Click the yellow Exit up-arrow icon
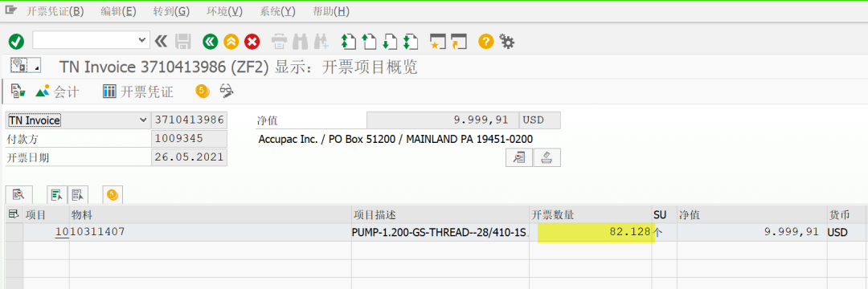This screenshot has width=868, height=289. (231, 41)
